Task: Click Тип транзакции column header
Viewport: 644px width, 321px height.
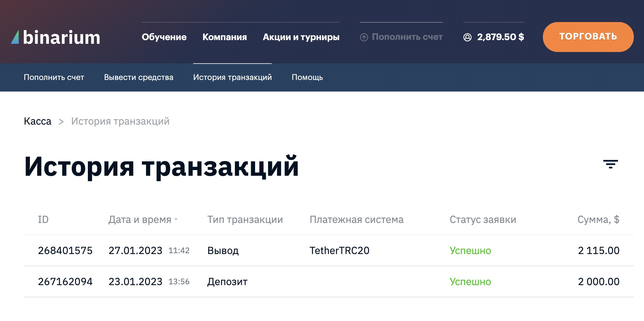Action: point(245,220)
